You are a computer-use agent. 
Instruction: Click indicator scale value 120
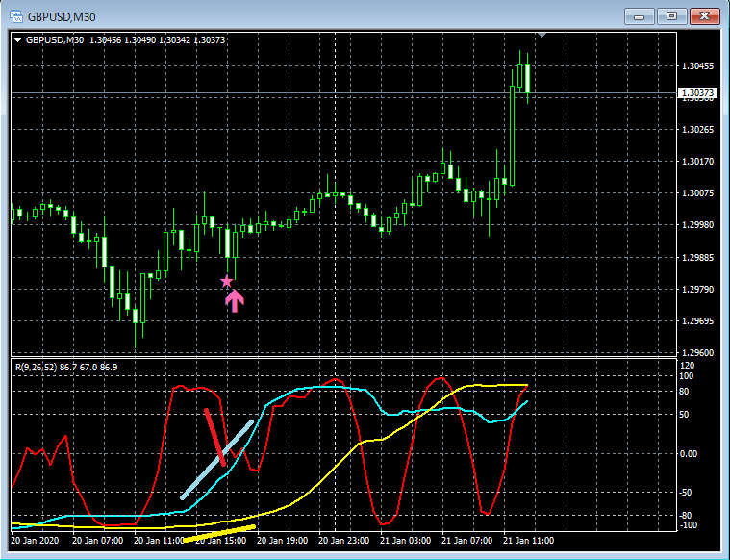(x=687, y=366)
